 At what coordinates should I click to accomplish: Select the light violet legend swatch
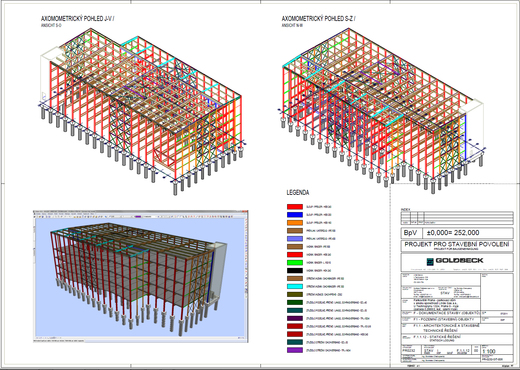point(295,239)
